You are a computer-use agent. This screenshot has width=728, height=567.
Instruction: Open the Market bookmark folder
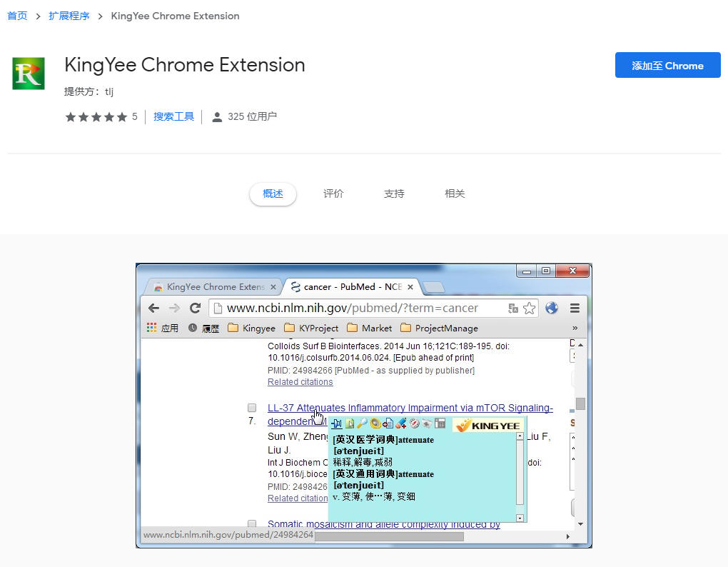click(x=370, y=328)
